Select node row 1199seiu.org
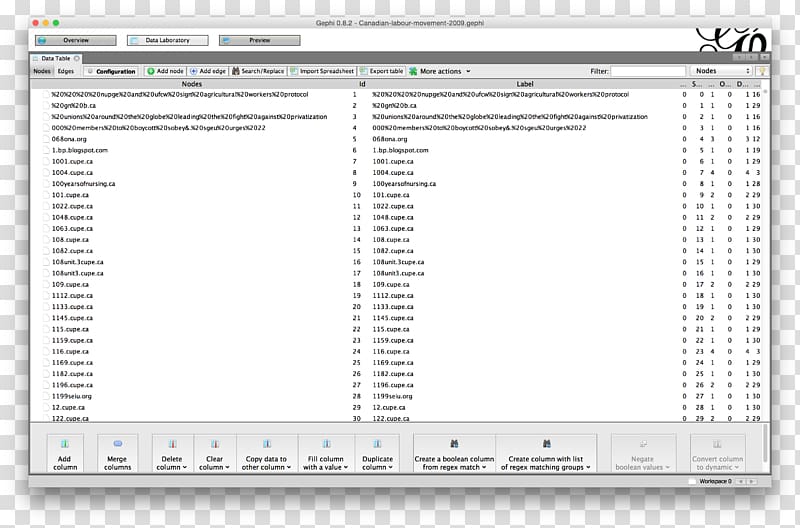The image size is (800, 528). (71, 396)
